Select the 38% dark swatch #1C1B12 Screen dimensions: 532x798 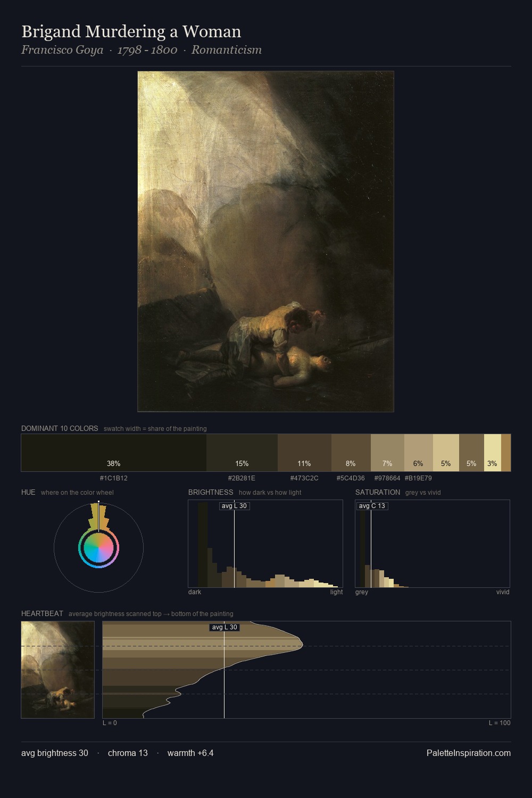click(114, 453)
